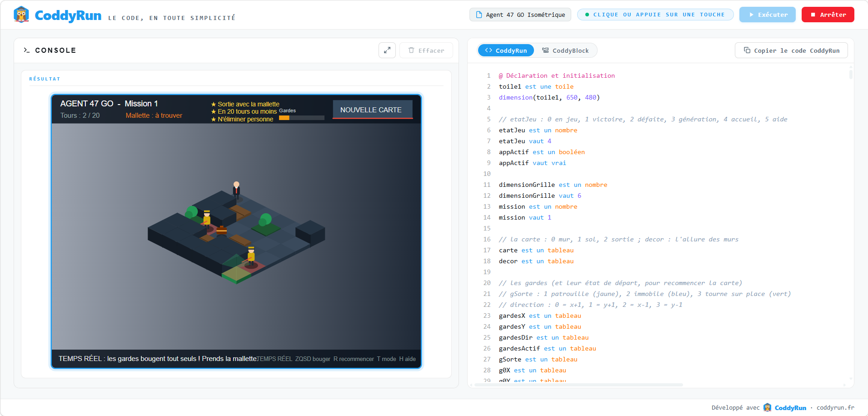Click the 'R recommencer' hint in game footer
This screenshot has width=868, height=416.
[x=354, y=359]
